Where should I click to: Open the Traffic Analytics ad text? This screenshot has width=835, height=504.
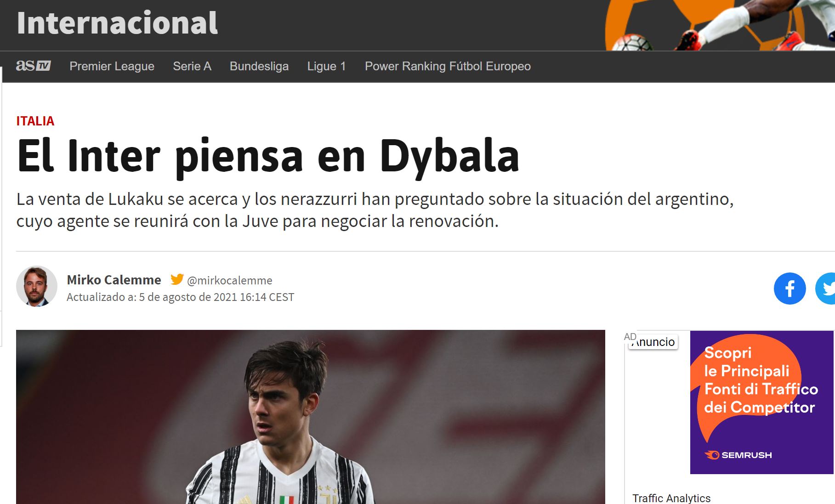(x=671, y=498)
